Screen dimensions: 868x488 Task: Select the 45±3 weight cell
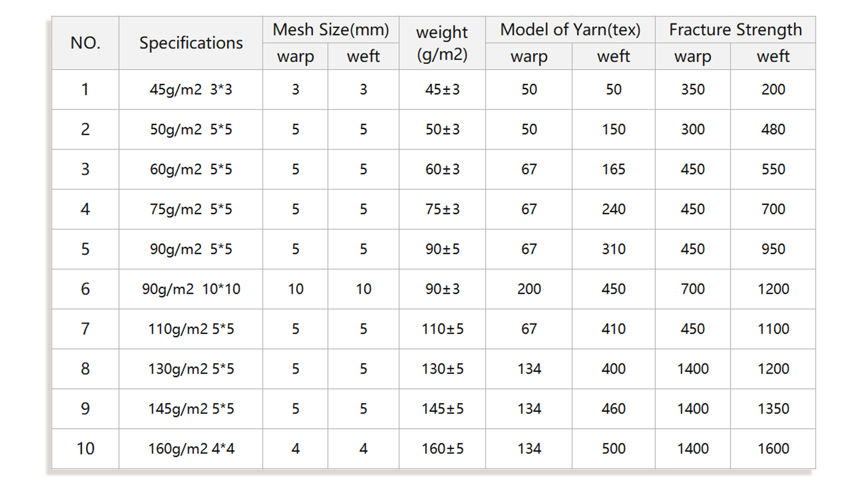[442, 90]
